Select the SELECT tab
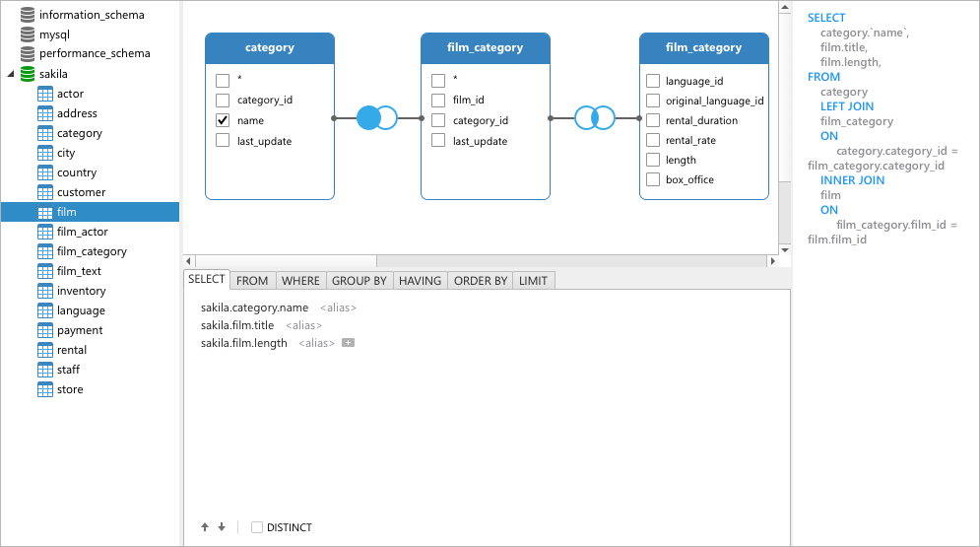Image resolution: width=980 pixels, height=547 pixels. pos(206,280)
